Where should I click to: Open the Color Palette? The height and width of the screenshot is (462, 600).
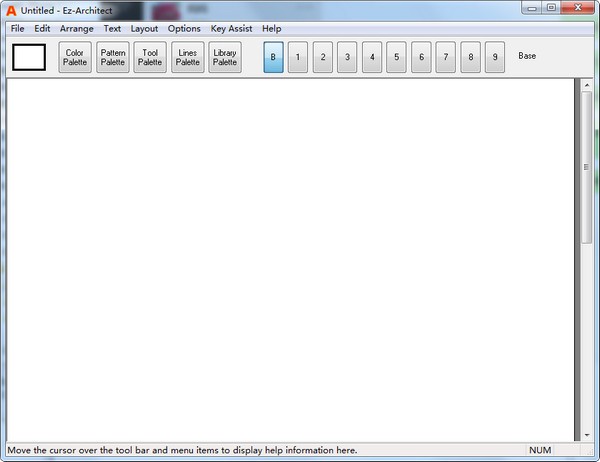pos(75,57)
